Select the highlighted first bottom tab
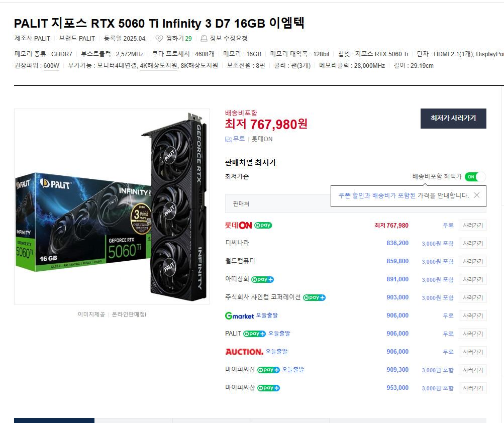Viewport: 504px width, 423px height. point(54,420)
